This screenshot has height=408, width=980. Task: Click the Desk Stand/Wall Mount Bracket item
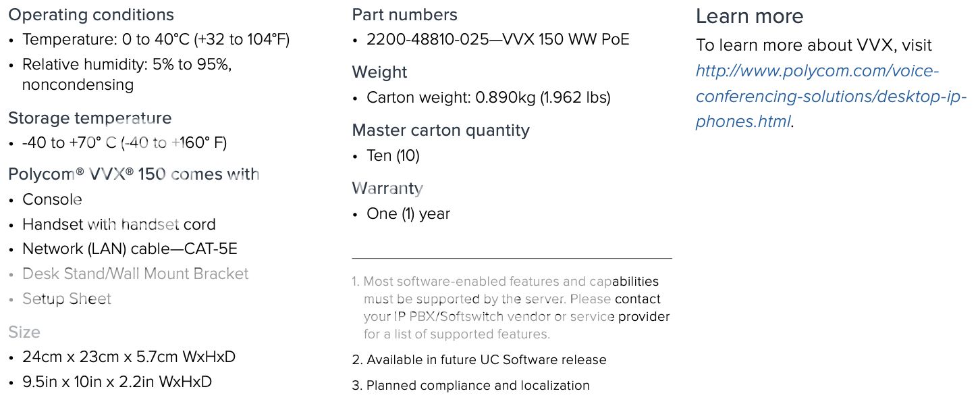coord(135,274)
